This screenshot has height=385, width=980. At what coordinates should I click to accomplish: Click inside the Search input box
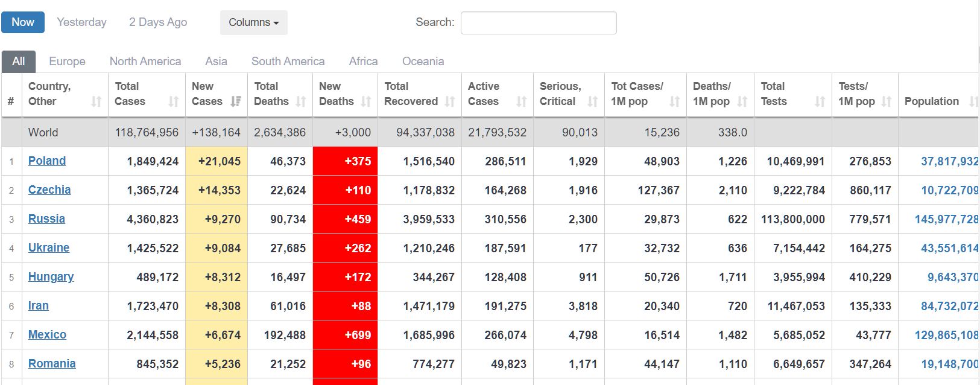click(538, 23)
